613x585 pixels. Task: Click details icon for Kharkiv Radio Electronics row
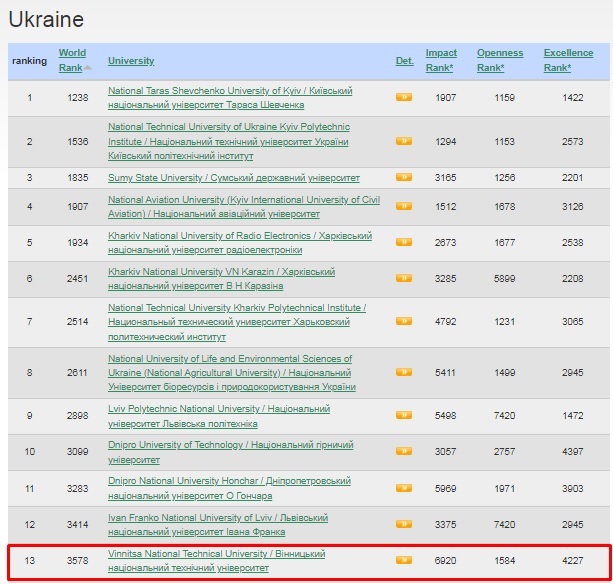[x=403, y=242]
